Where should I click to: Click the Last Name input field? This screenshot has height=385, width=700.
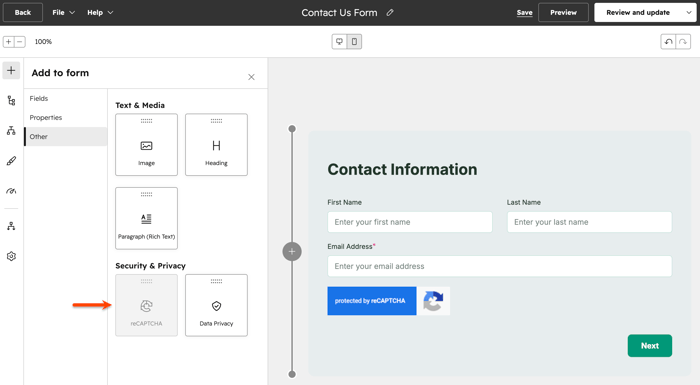tap(589, 222)
